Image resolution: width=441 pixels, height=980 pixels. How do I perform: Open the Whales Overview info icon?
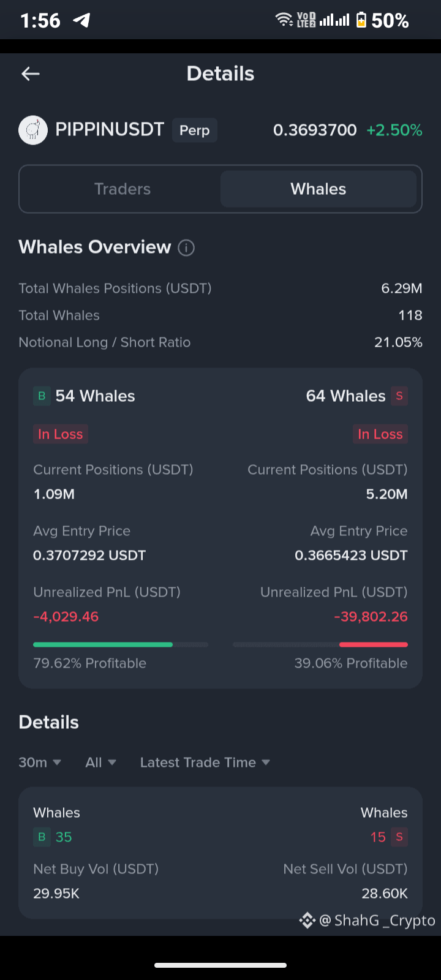click(x=186, y=247)
